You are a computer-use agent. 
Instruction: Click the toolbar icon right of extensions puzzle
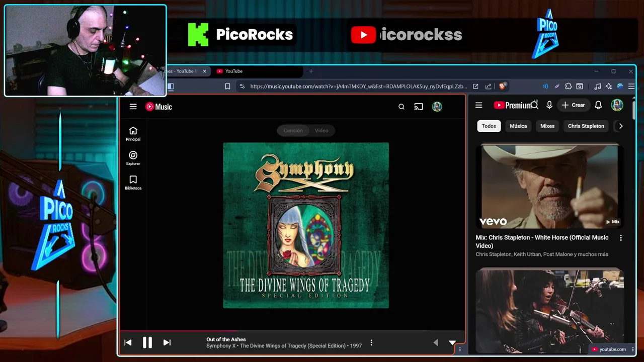coord(580,86)
